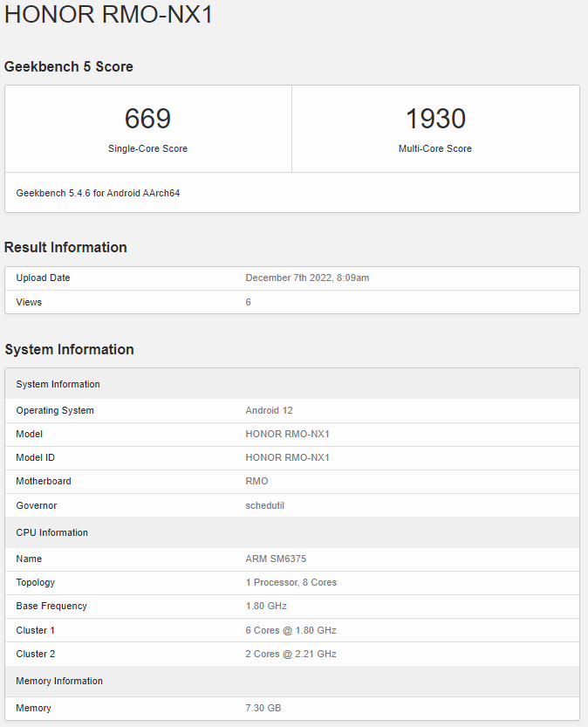Click the schedutil governor value

(266, 505)
